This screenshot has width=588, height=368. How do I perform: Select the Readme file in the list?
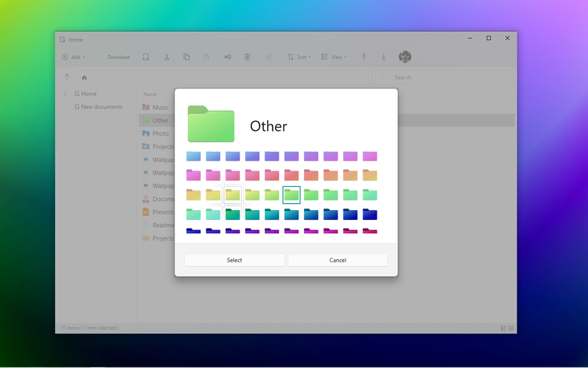coord(158,225)
